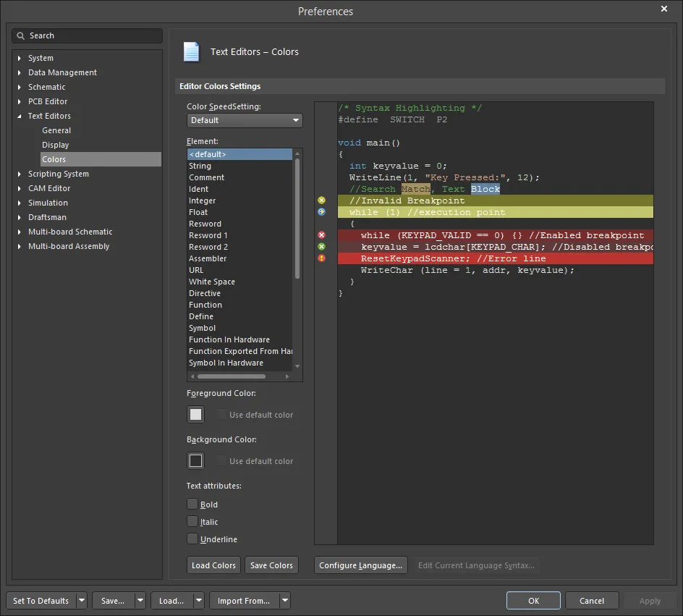Click the green disabled breakpoint gutter icon
Image resolution: width=683 pixels, height=616 pixels.
321,247
